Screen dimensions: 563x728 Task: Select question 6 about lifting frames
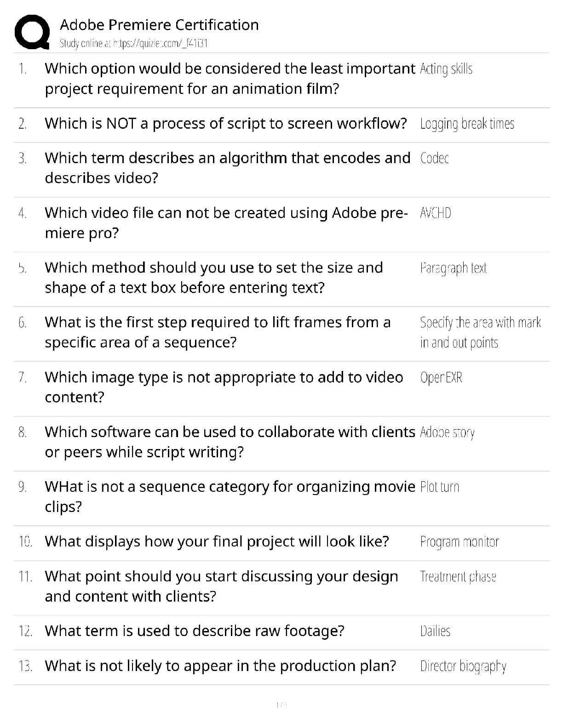(218, 332)
